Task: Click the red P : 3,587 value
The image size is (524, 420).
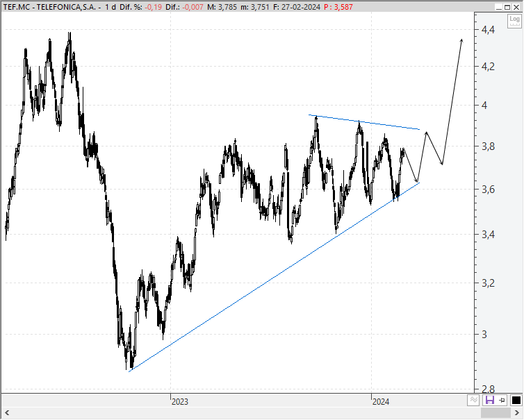Action: (x=338, y=7)
